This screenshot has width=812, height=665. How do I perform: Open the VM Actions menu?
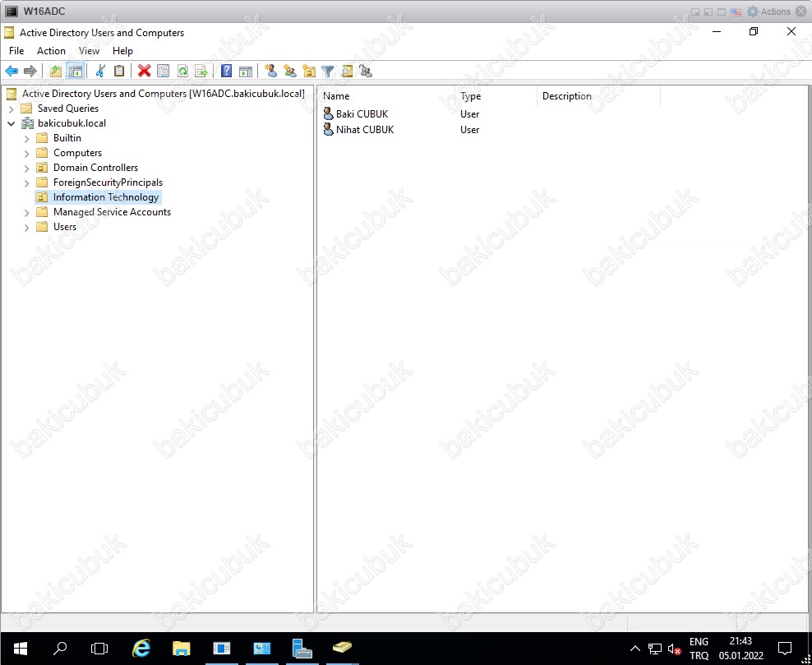775,12
